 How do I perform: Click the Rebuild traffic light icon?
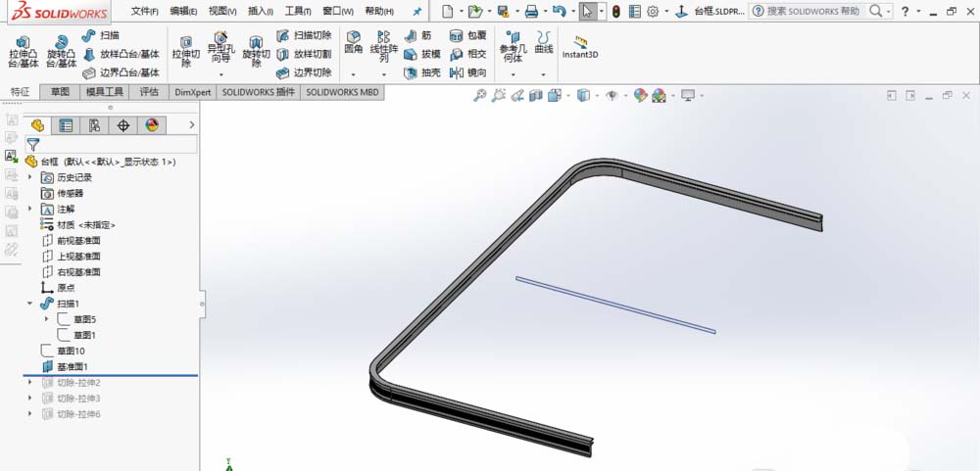(615, 11)
